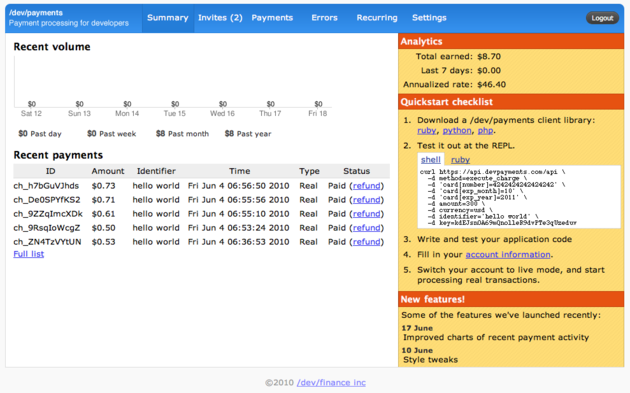Viewport: 630px width, 393px height.
Task: Click the $0.61 amount cell
Action: [103, 214]
